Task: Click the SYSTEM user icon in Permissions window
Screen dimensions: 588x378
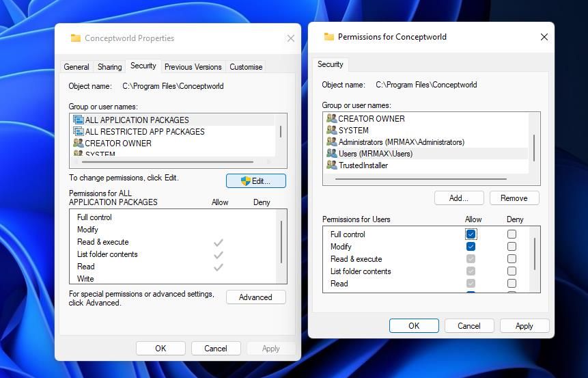Action: [331, 130]
